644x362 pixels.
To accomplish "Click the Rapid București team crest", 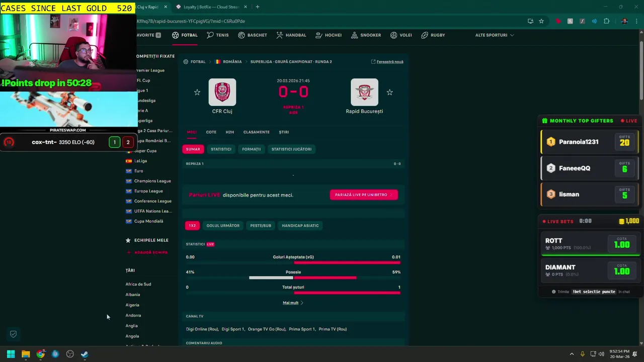I will (364, 92).
